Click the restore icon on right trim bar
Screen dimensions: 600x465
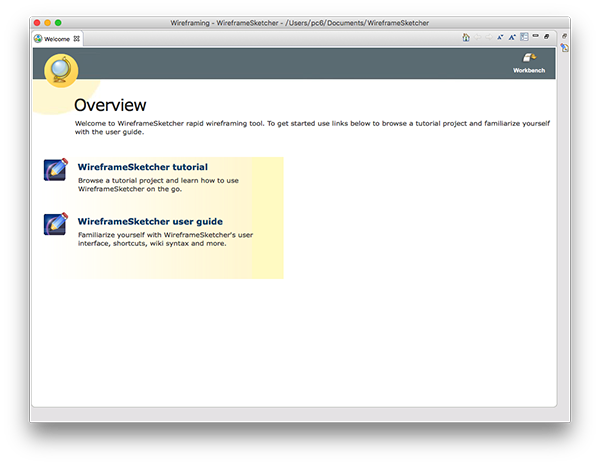[x=564, y=36]
